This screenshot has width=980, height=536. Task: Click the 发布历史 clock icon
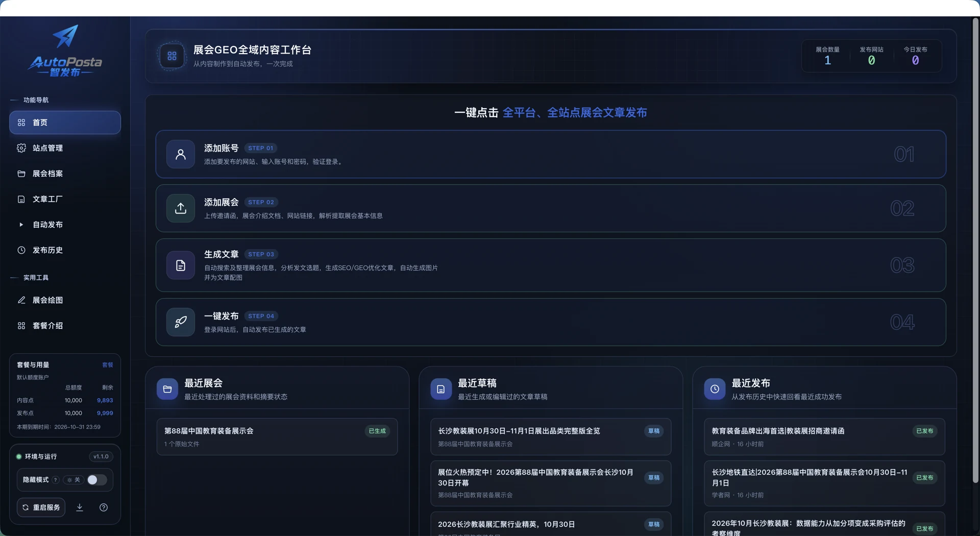pos(21,250)
